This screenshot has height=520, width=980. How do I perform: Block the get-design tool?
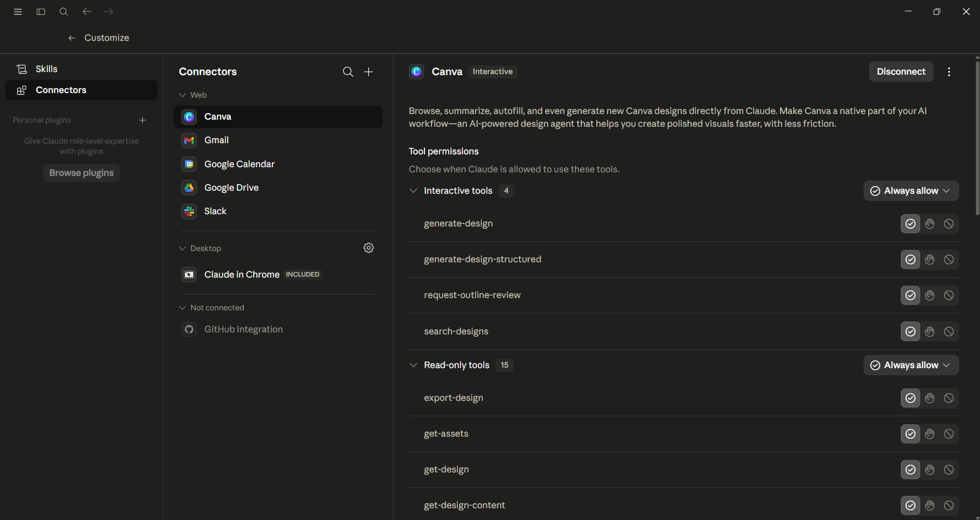tap(948, 470)
